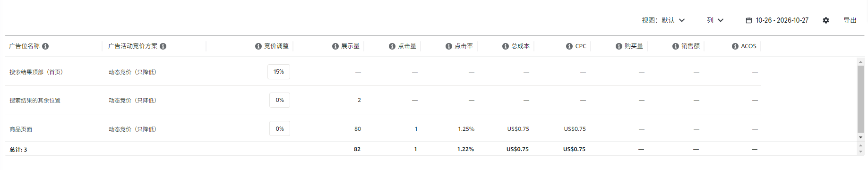868x170 pixels.
Task: Sort by 购买量 column header
Action: point(634,46)
